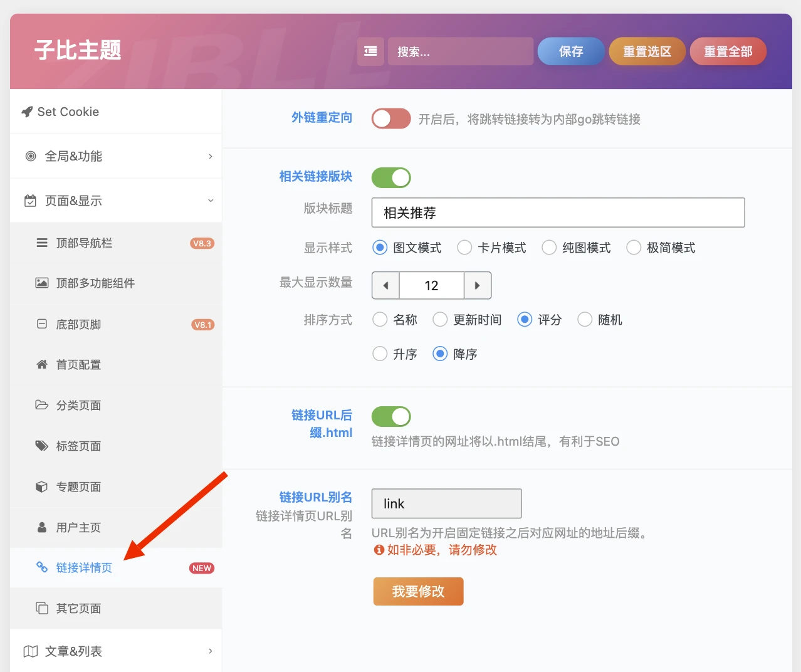Screen dimensions: 801x672
Task: Click the square icon of 底部页脚
Action: (x=42, y=324)
